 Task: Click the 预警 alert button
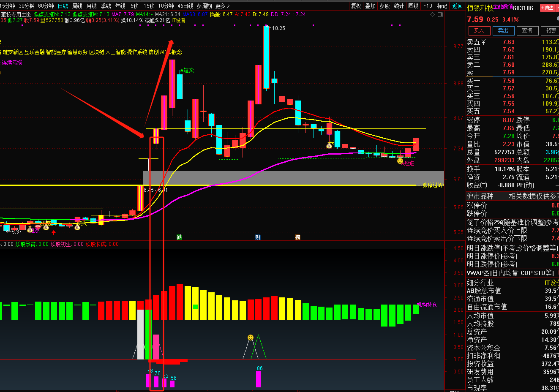(551, 30)
